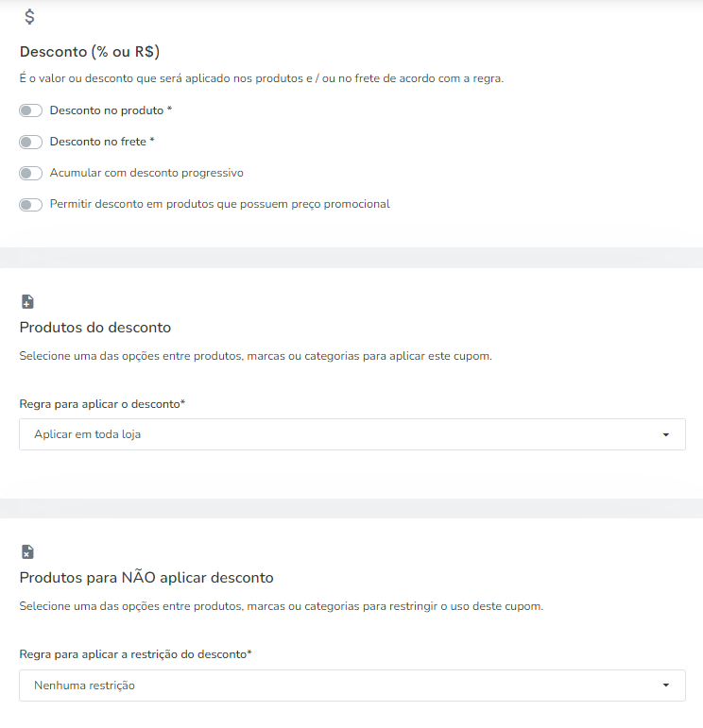Open the Aplicar em toda loja dropdown
This screenshot has height=728, width=703.
(352, 434)
